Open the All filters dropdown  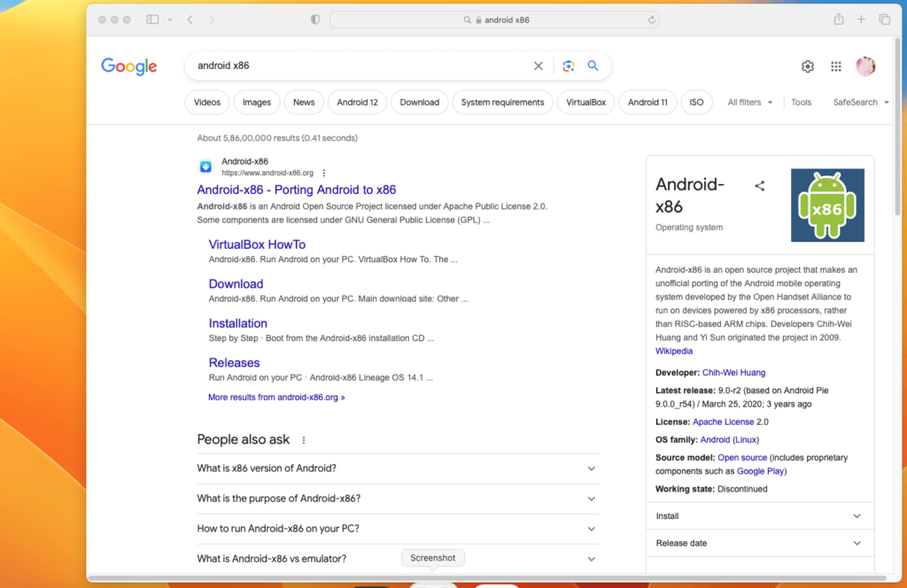[749, 102]
